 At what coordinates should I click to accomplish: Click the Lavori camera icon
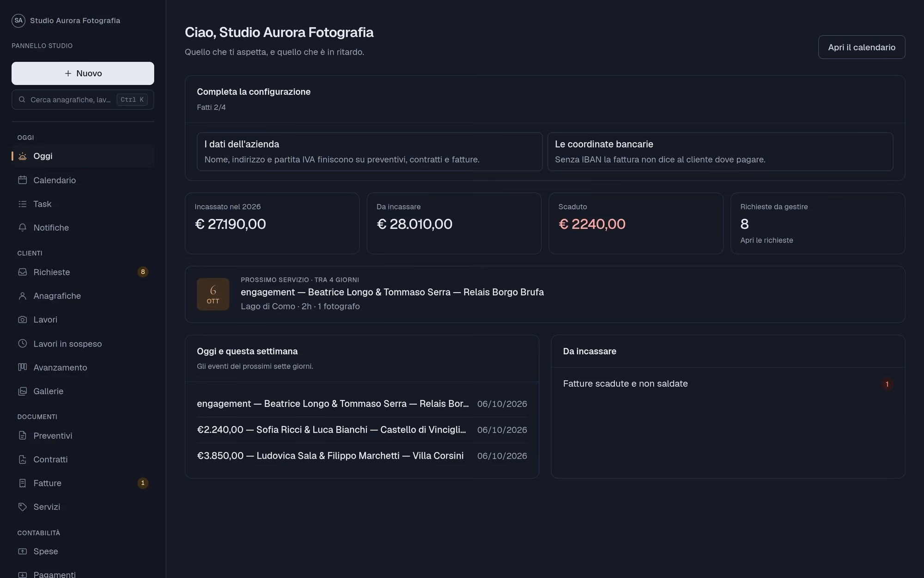point(22,320)
